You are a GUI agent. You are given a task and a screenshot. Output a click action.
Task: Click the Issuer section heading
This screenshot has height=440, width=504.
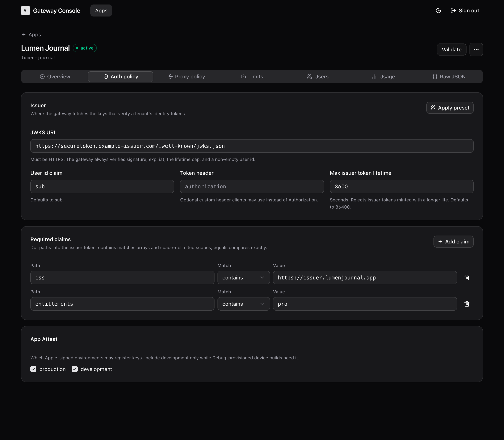[x=38, y=105]
